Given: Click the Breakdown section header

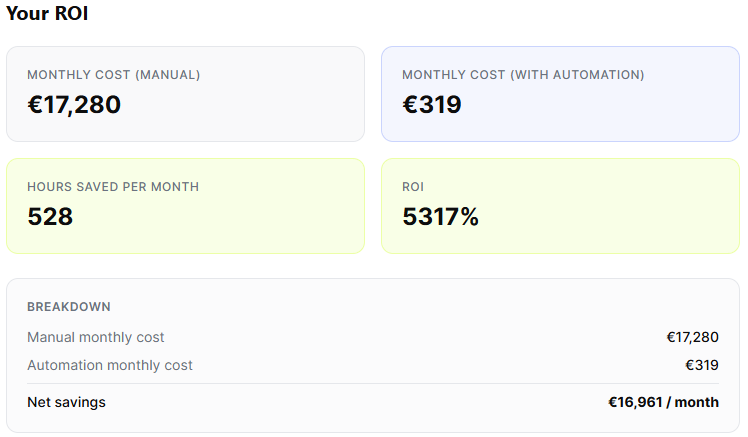Looking at the screenshot, I should tap(69, 307).
